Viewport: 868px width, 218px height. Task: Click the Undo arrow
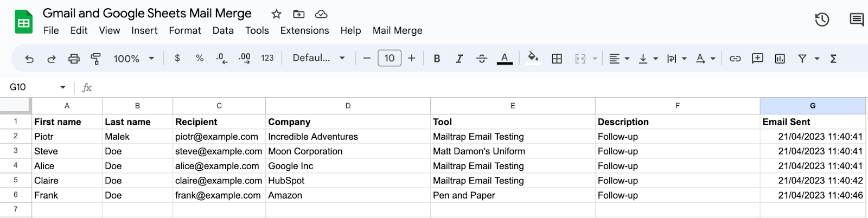point(29,59)
